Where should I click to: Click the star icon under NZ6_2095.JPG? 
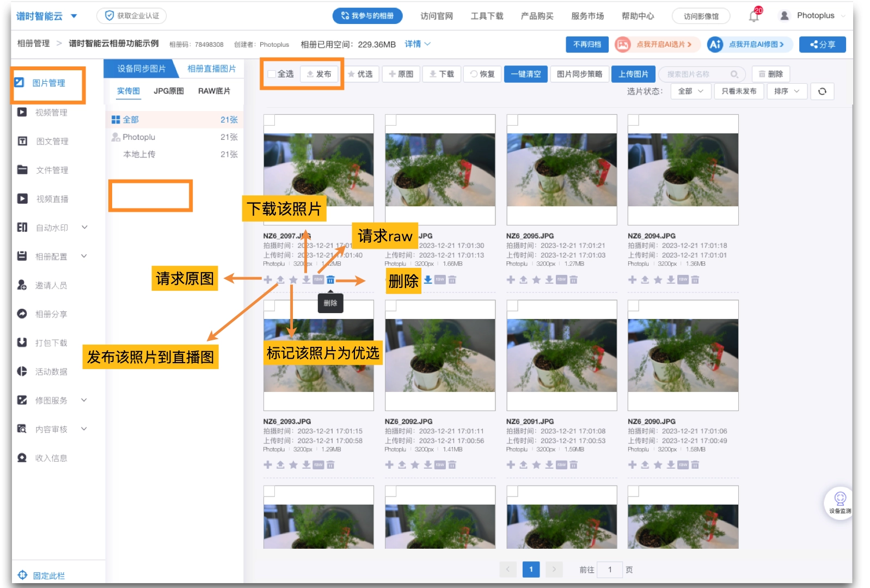[536, 280]
